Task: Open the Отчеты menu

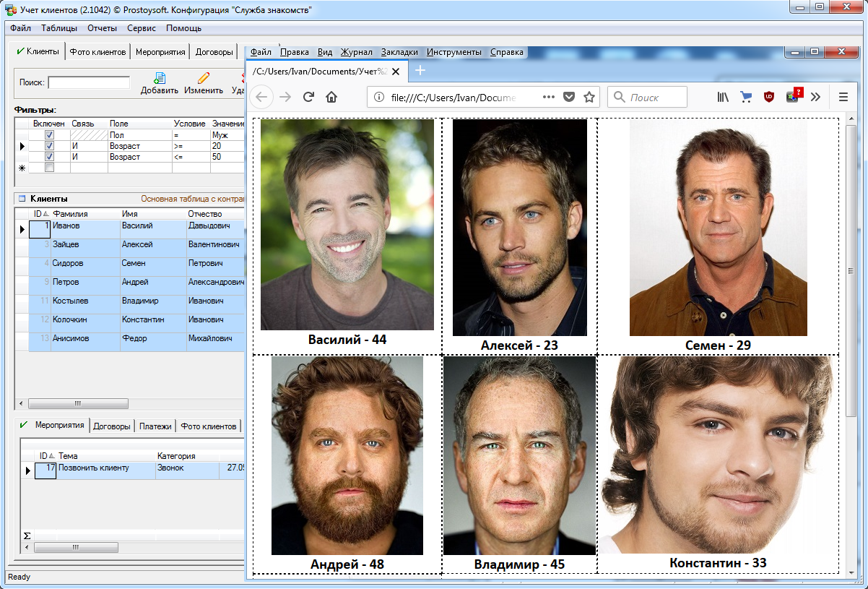Action: 102,28
